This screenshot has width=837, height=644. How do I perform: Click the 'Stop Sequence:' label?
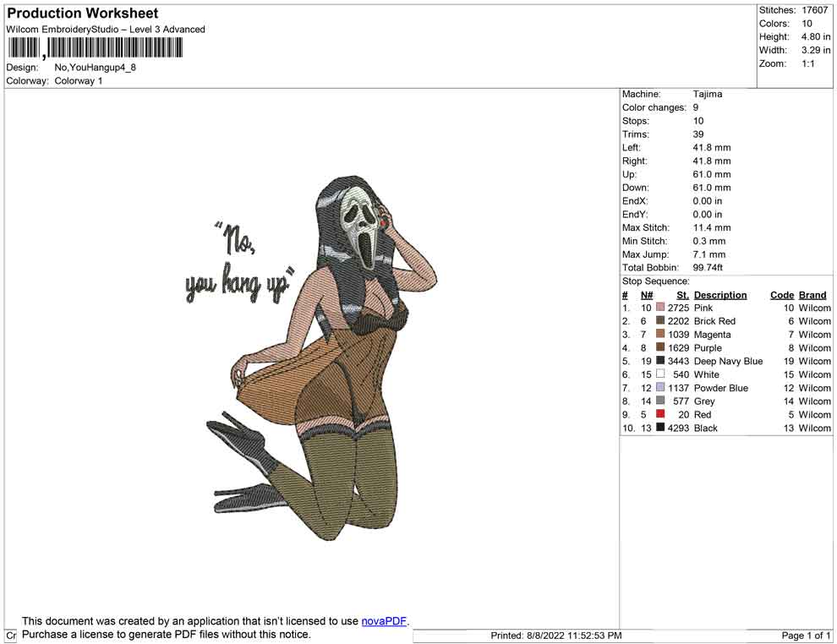pos(655,281)
